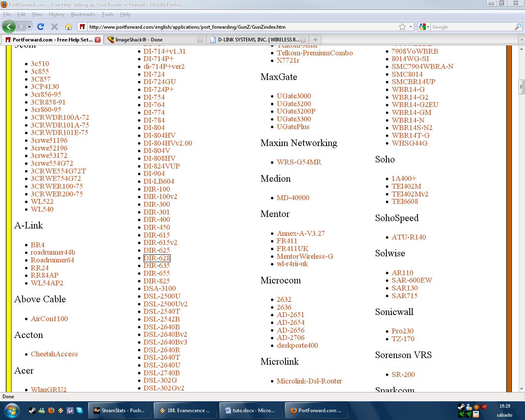
Task: Switch to the ImageShack tab
Action: pos(155,40)
